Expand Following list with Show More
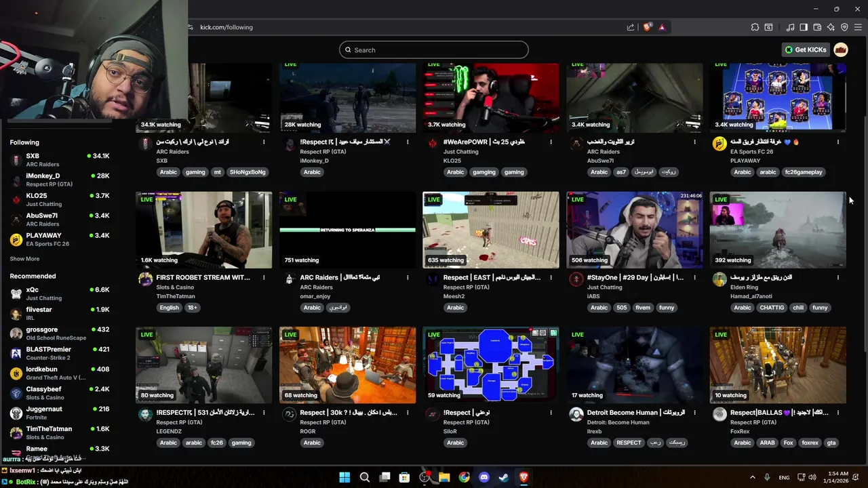Screen dimensions: 868x488 (24, 259)
